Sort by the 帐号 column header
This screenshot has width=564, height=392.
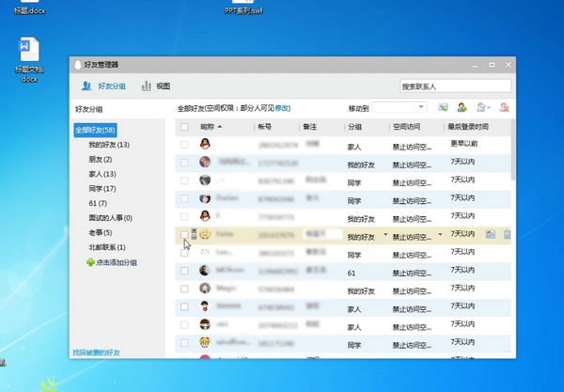(x=264, y=127)
